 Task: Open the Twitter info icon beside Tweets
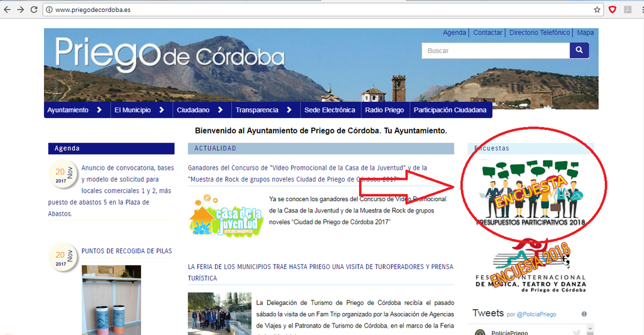point(584,314)
